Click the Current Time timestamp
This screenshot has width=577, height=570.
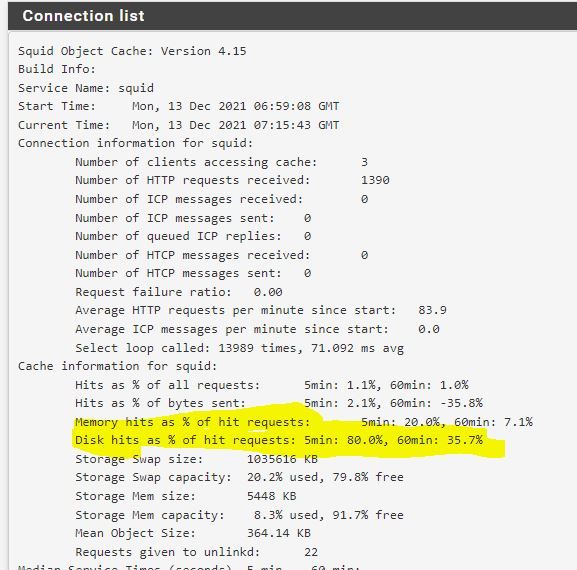click(x=236, y=125)
